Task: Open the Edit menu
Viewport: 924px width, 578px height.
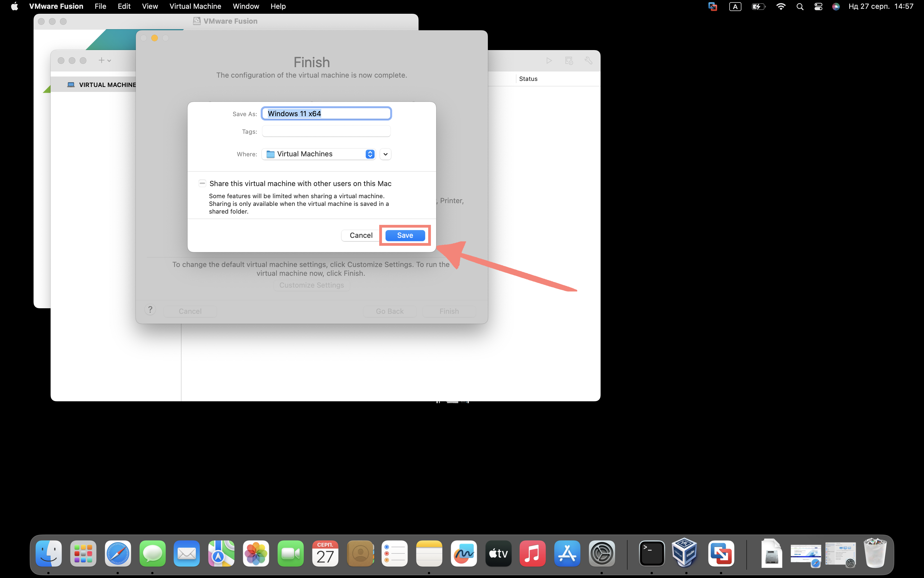Action: pos(124,6)
